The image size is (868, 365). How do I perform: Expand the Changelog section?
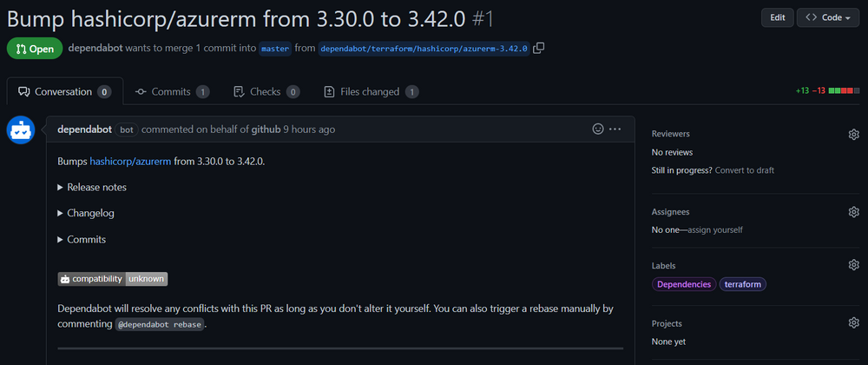[x=86, y=213]
